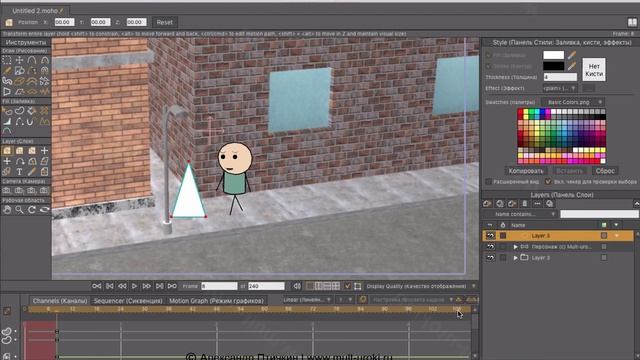Image resolution: width=640 pixels, height=360 pixels.
Task: Expand the Персонаж character layer group
Action: click(x=516, y=247)
